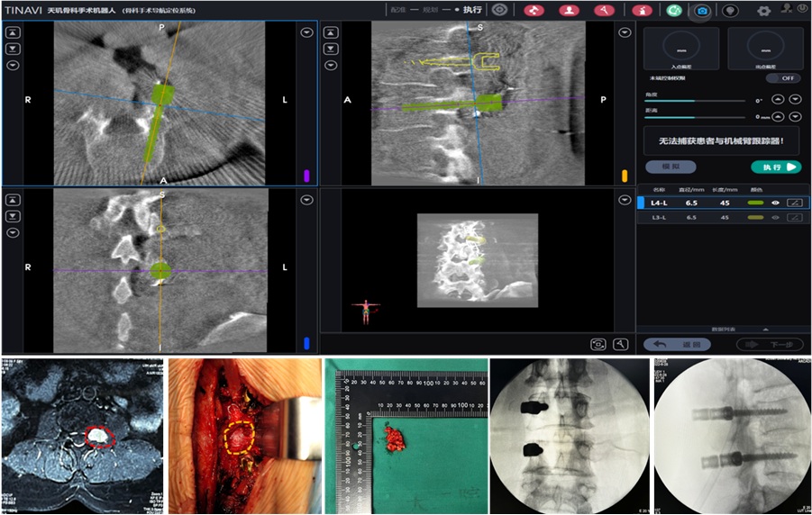Click the L3-L olive color swatch
Viewport: 812px width, 515px height.
coord(755,217)
